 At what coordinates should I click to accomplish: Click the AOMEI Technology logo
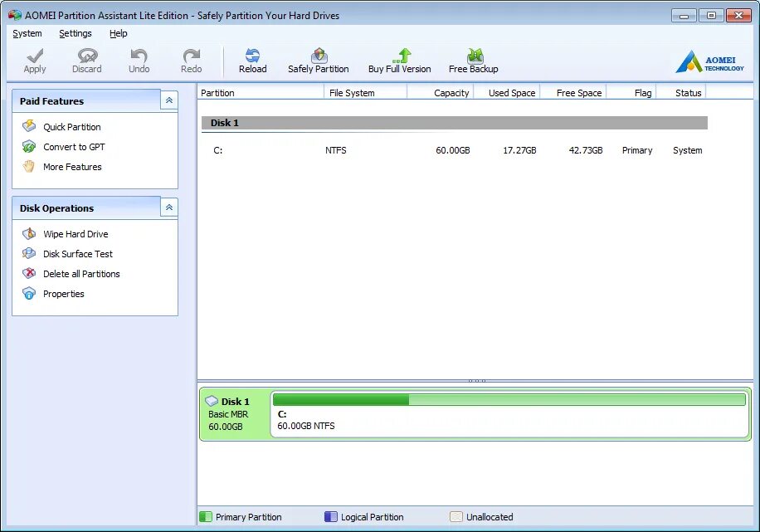pos(709,61)
